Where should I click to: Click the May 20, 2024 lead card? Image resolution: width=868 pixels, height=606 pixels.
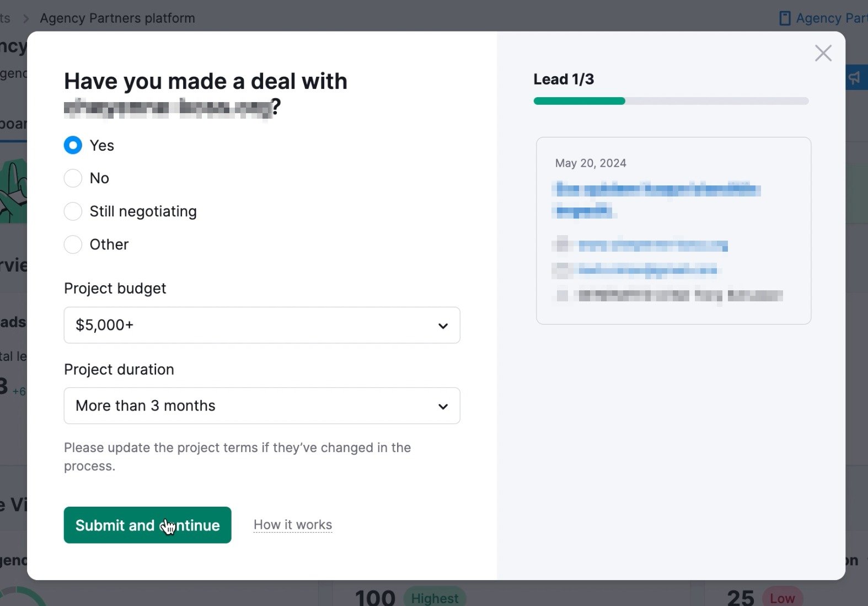[x=673, y=230]
